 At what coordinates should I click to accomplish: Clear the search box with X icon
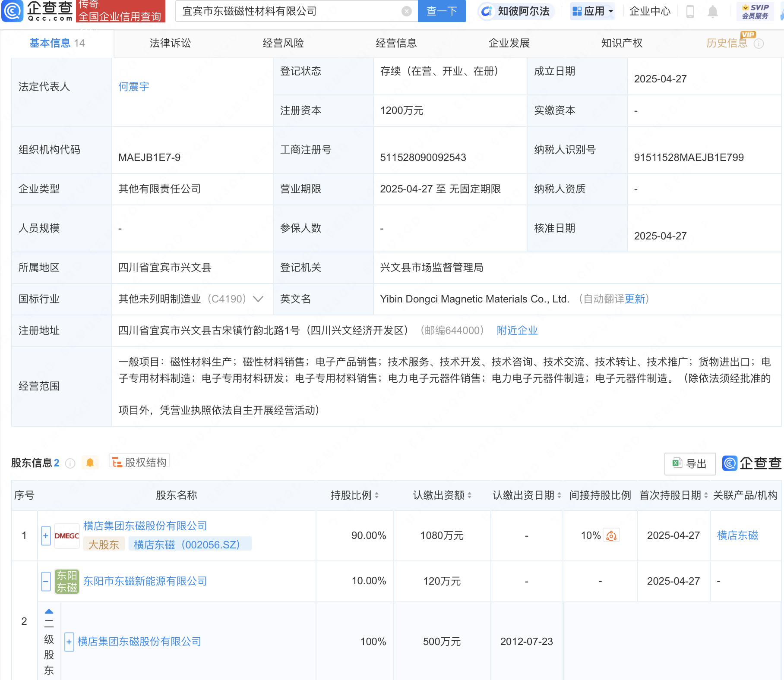click(x=406, y=11)
